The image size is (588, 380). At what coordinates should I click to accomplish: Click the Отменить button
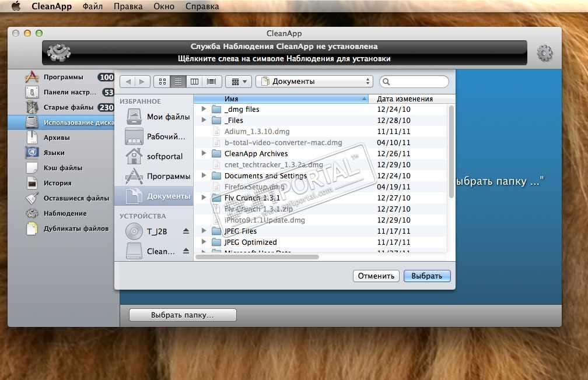376,276
